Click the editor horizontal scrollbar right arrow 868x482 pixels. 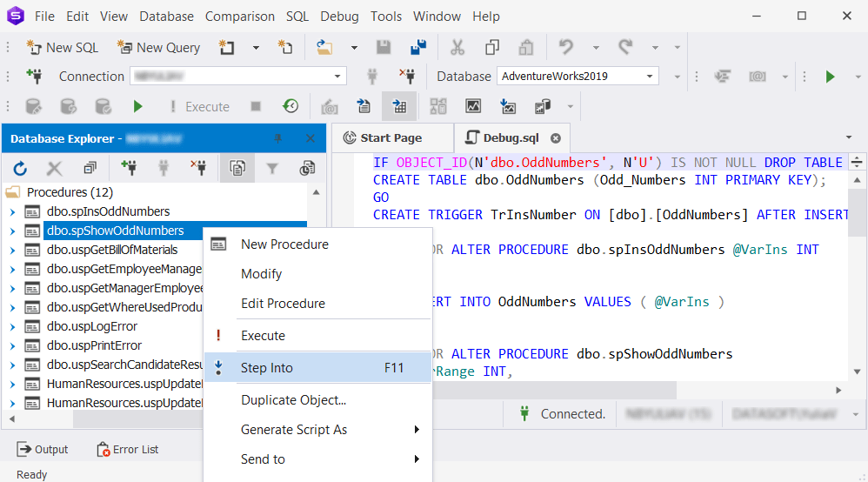pos(838,390)
